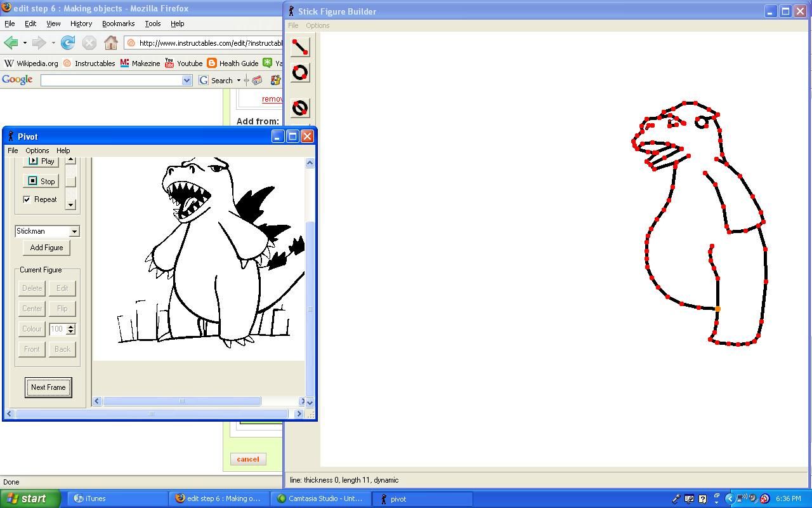The height and width of the screenshot is (508, 812).
Task: Click the cancel link on the Instructables page
Action: tap(247, 458)
